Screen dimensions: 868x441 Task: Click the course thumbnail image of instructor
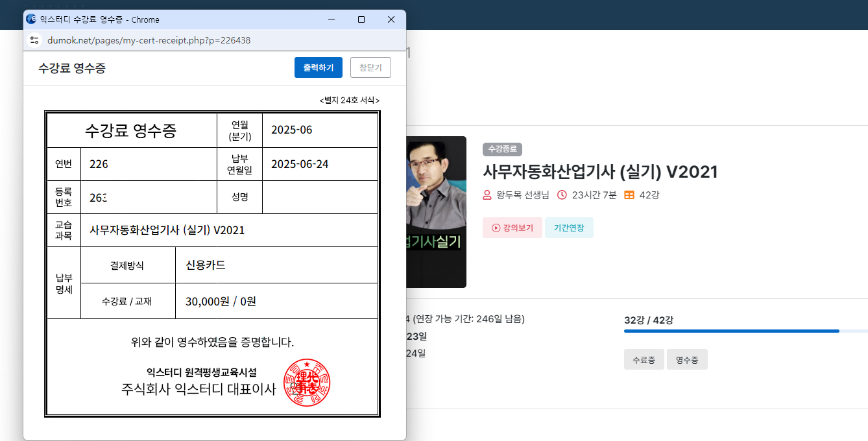(437, 212)
